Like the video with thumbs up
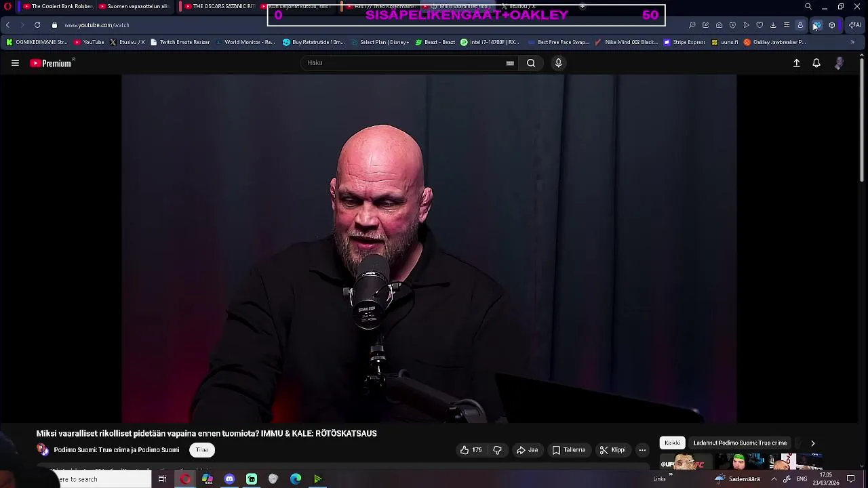Image resolution: width=868 pixels, height=488 pixels. coord(471,450)
